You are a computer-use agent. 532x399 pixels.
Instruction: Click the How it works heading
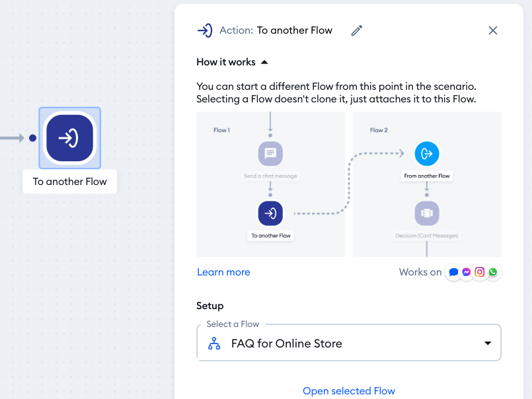pos(226,62)
